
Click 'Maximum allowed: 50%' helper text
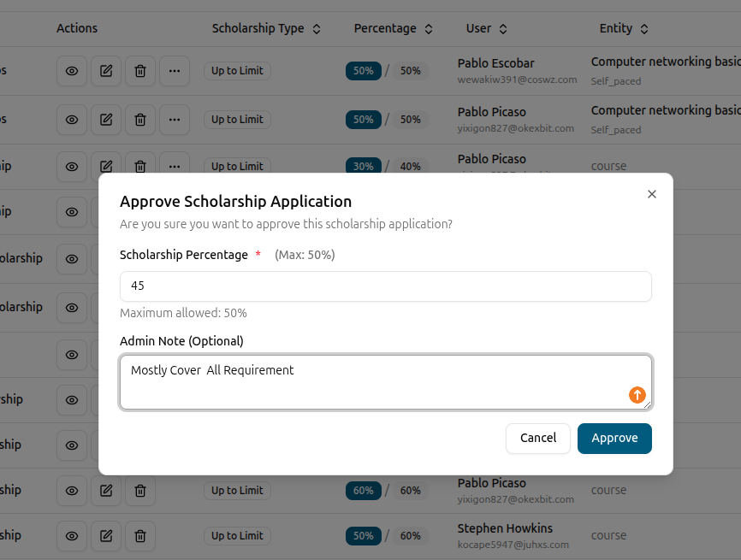pyautogui.click(x=183, y=313)
